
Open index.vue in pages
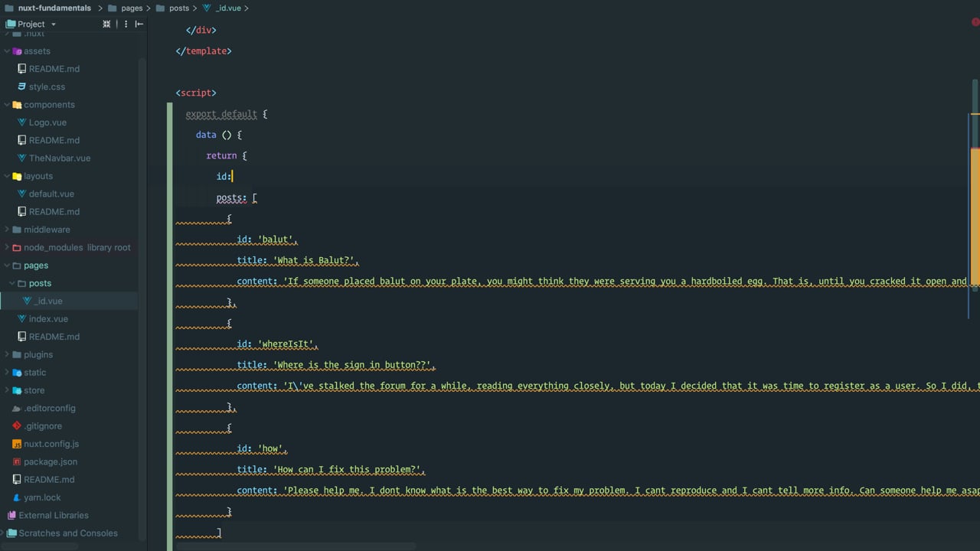(48, 319)
